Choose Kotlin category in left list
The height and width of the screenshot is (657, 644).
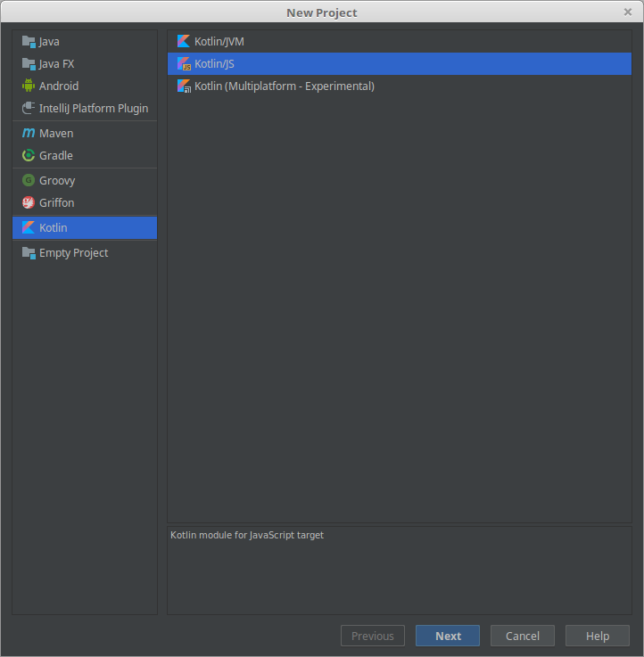tap(85, 227)
